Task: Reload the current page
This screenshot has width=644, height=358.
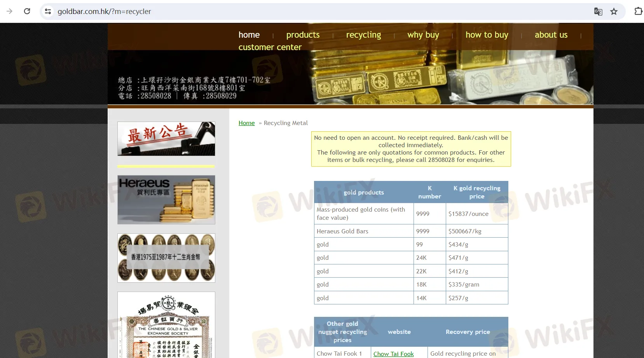Action: 27,11
